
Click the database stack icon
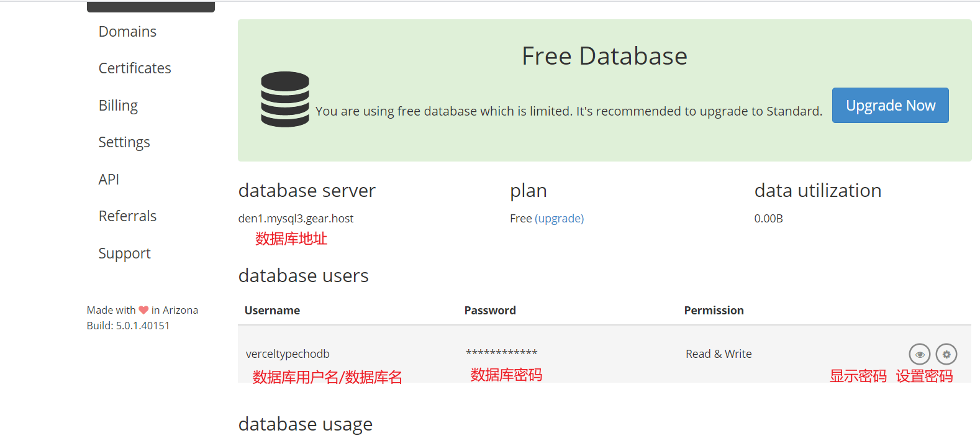285,99
